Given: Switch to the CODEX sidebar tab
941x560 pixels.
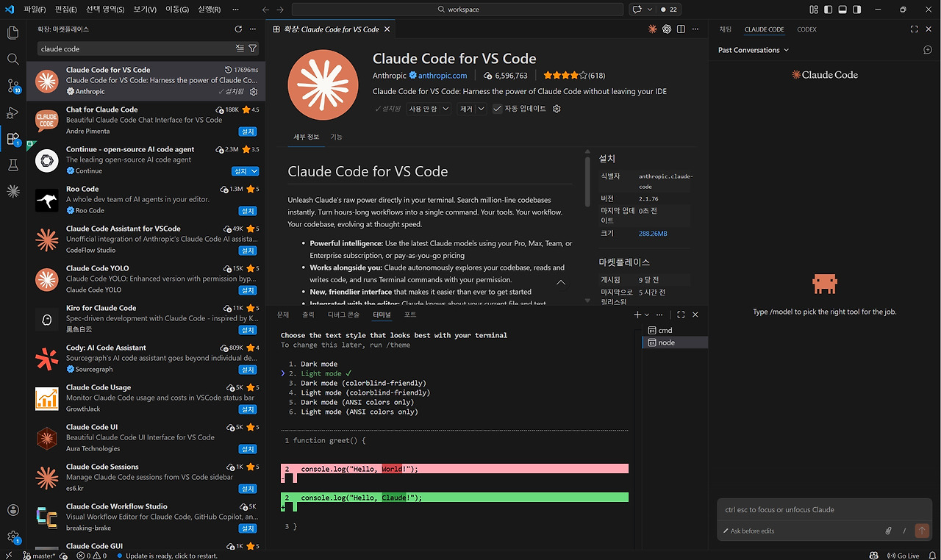Looking at the screenshot, I should point(806,29).
